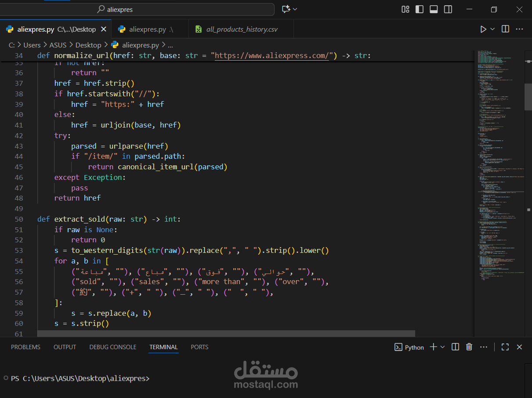This screenshot has height=398, width=532.
Task: Toggle the primary side bar visibility
Action: [x=420, y=9]
